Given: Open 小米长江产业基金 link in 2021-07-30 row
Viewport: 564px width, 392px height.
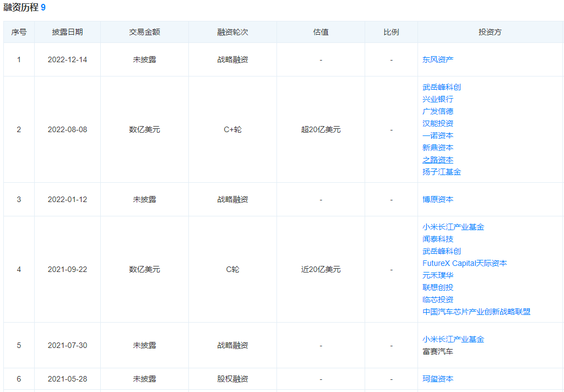Looking at the screenshot, I should [453, 339].
